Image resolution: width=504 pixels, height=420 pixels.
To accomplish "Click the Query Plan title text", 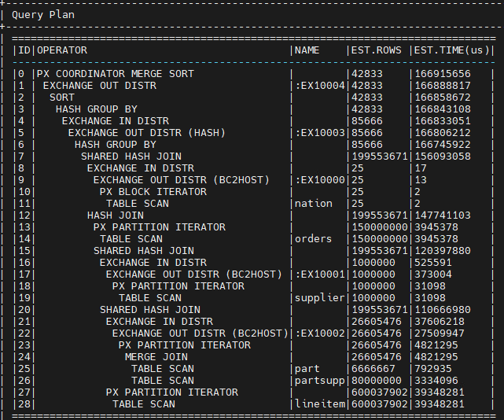I will tap(43, 15).
